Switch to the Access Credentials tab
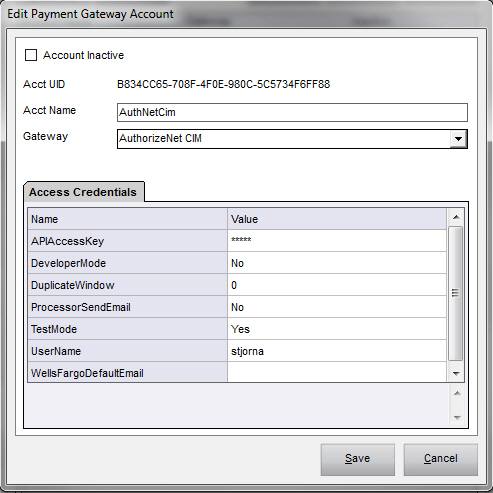The image size is (493, 493). (83, 192)
